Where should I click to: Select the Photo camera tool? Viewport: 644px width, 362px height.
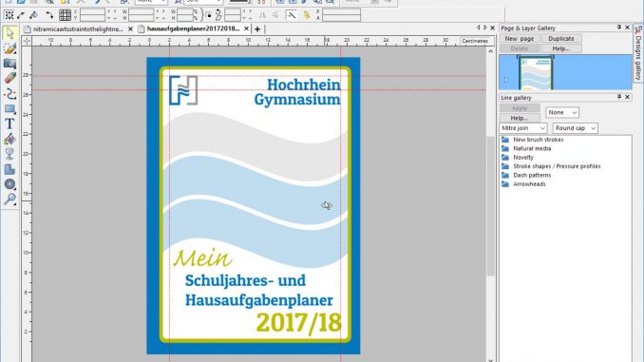point(9,64)
